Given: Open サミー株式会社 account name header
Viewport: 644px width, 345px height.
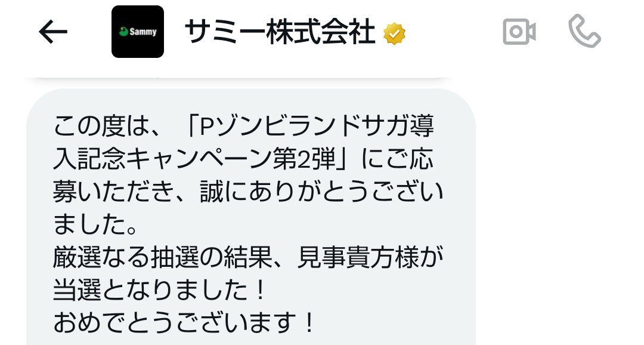Looking at the screenshot, I should point(280,32).
